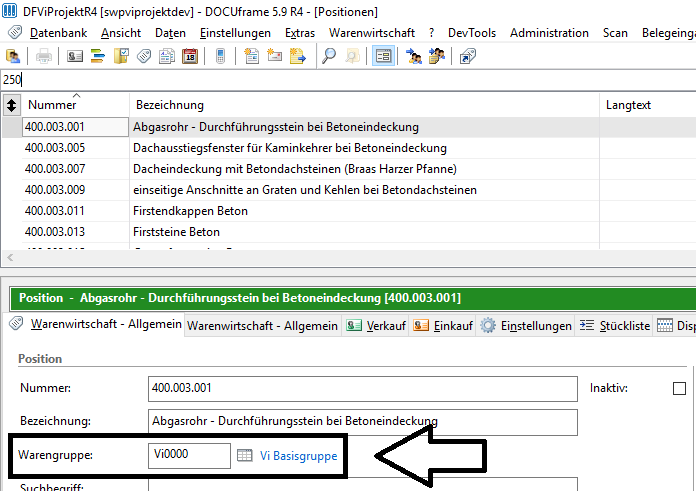Click the Firststeine Beton entry
The width and height of the screenshot is (696, 491).
point(176,232)
